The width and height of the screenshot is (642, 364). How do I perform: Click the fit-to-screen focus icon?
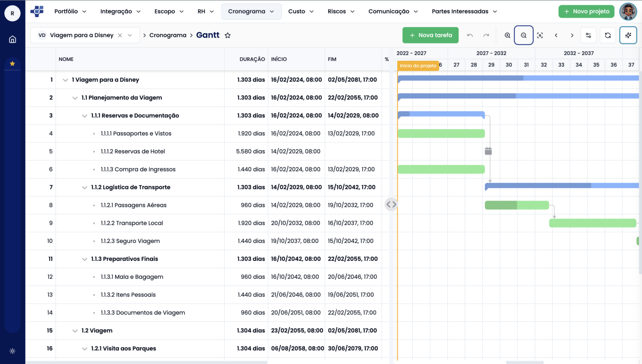click(x=540, y=35)
